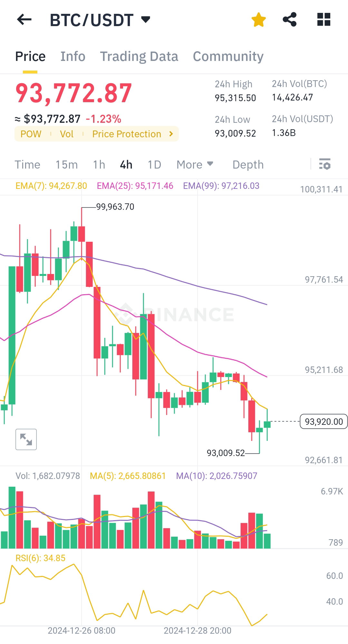
Task: Select the 1h interval
Action: [x=99, y=165]
